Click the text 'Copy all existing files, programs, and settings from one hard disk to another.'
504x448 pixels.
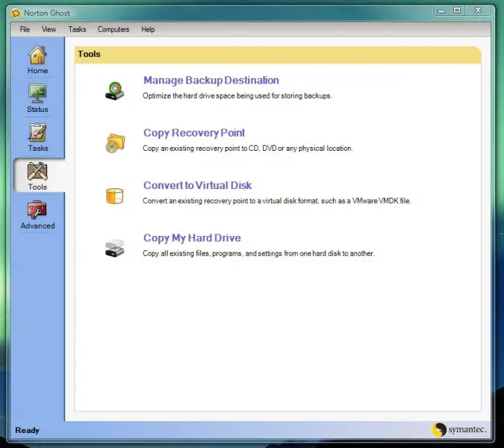tap(259, 253)
